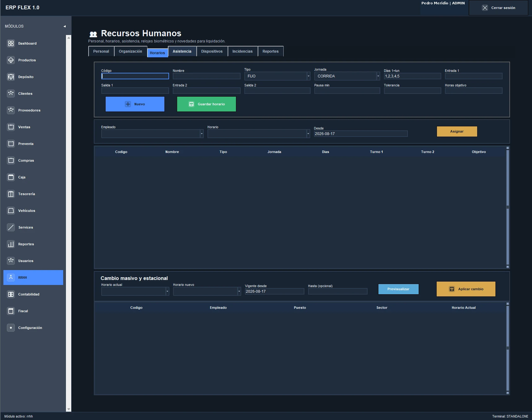This screenshot has height=420, width=532.
Task: Open the Fiscal module icon
Action: (x=11, y=311)
